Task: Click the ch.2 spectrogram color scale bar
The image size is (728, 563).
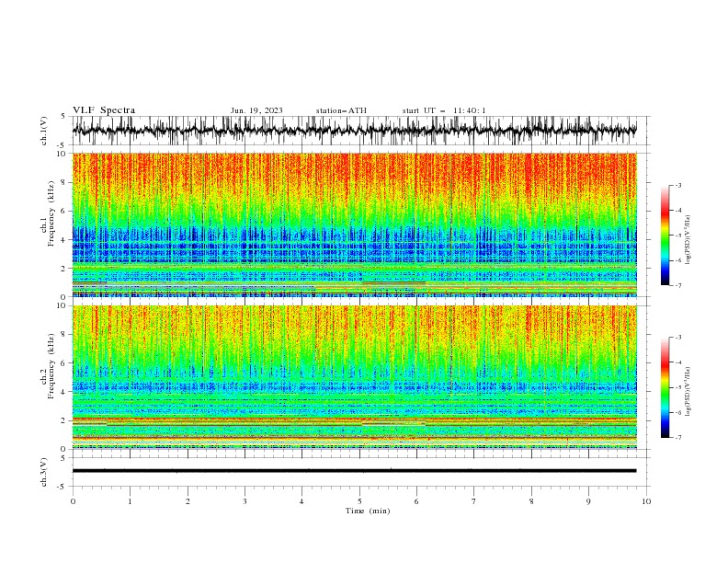Action: (x=665, y=387)
